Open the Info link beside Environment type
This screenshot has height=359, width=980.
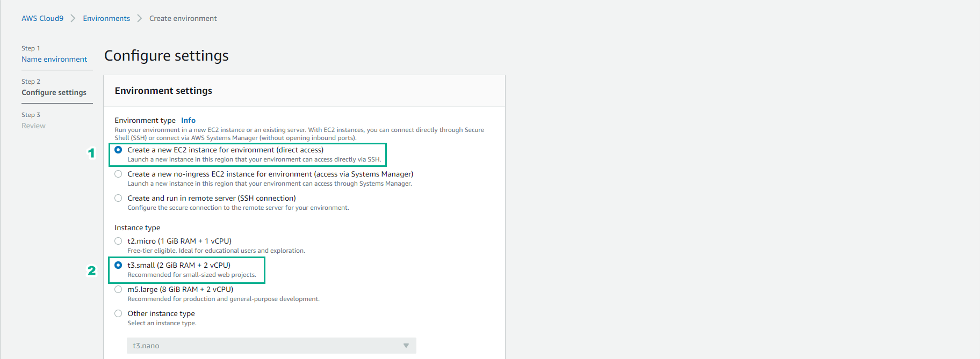(188, 120)
